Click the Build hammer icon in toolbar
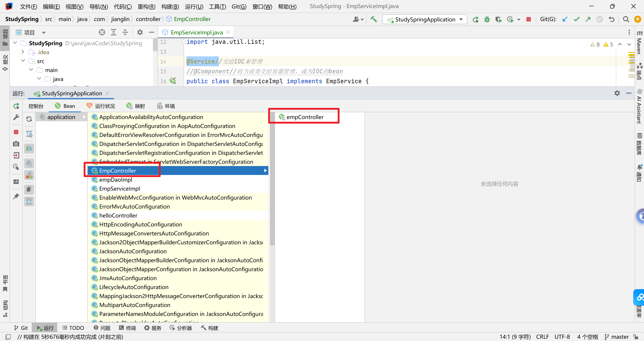644x341 pixels. tap(373, 19)
